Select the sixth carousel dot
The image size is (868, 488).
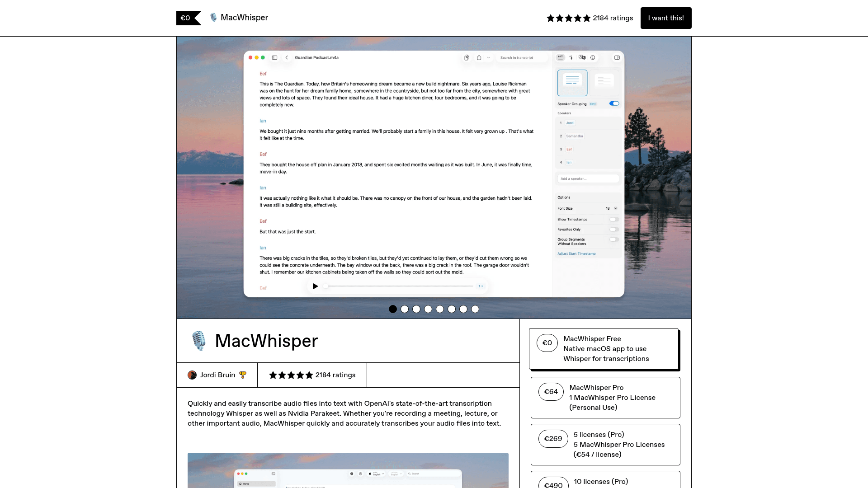(452, 309)
